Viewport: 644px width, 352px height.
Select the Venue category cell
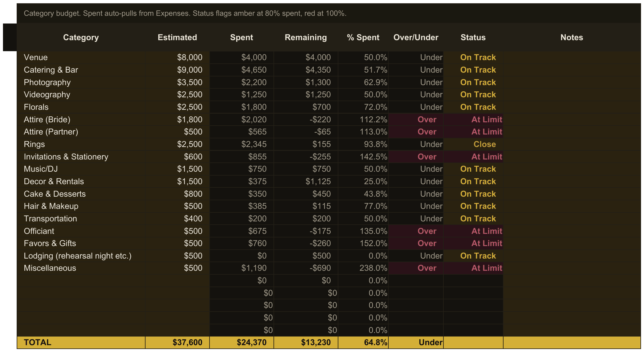tap(81, 57)
